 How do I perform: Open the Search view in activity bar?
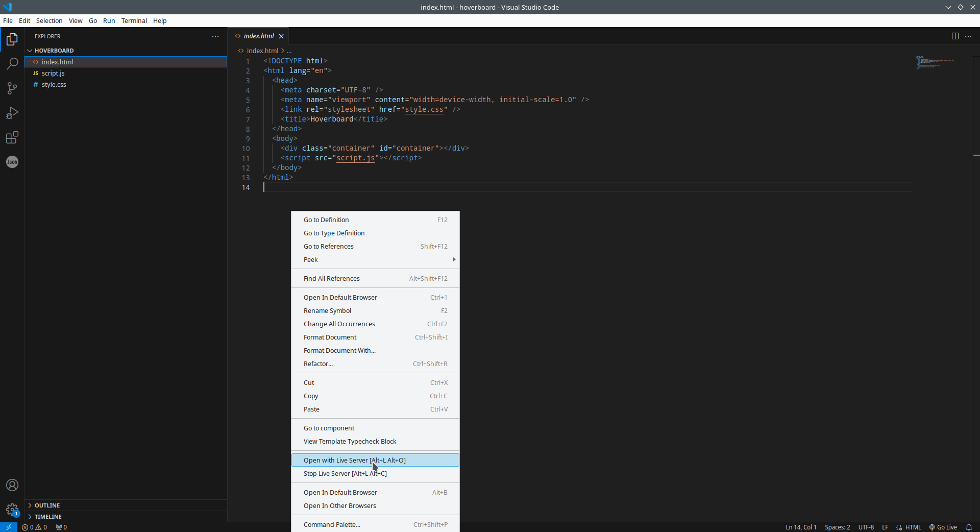tap(12, 64)
